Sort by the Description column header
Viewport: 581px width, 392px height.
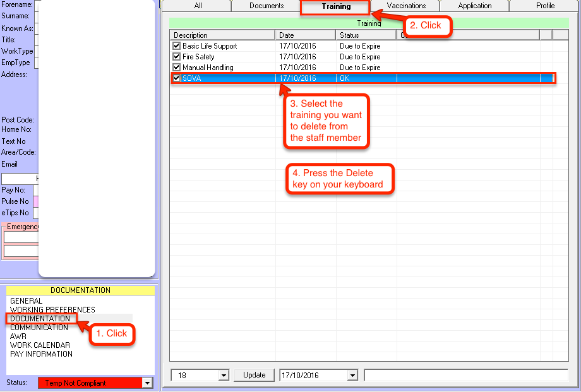coord(222,35)
